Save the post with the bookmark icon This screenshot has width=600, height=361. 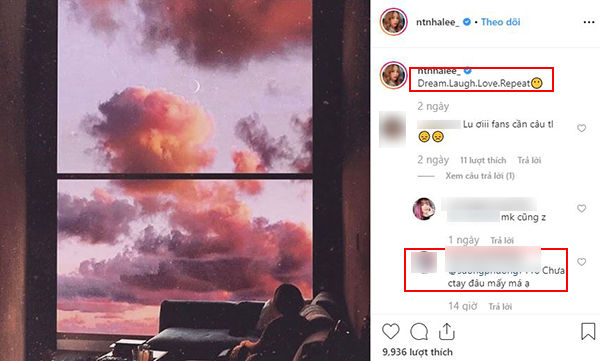588,331
